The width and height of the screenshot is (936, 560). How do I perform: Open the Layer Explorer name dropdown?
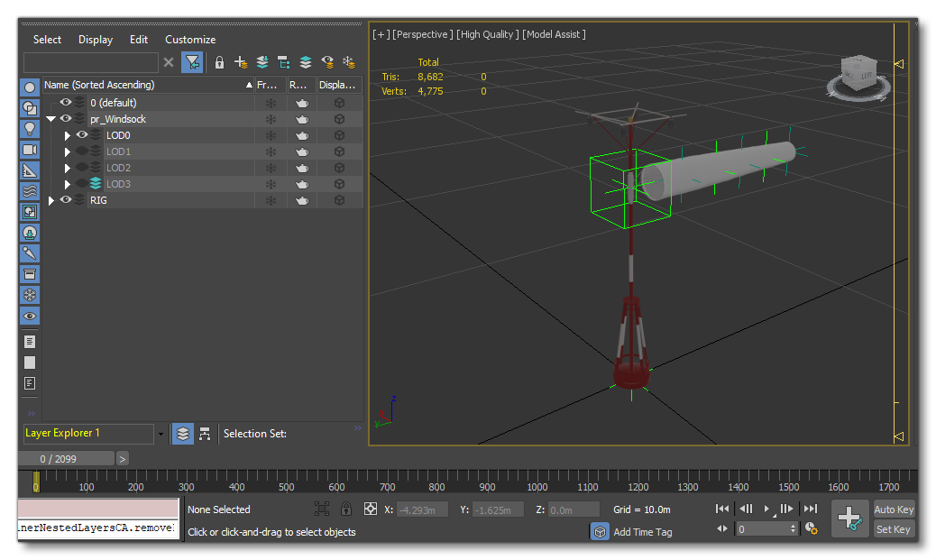(161, 434)
